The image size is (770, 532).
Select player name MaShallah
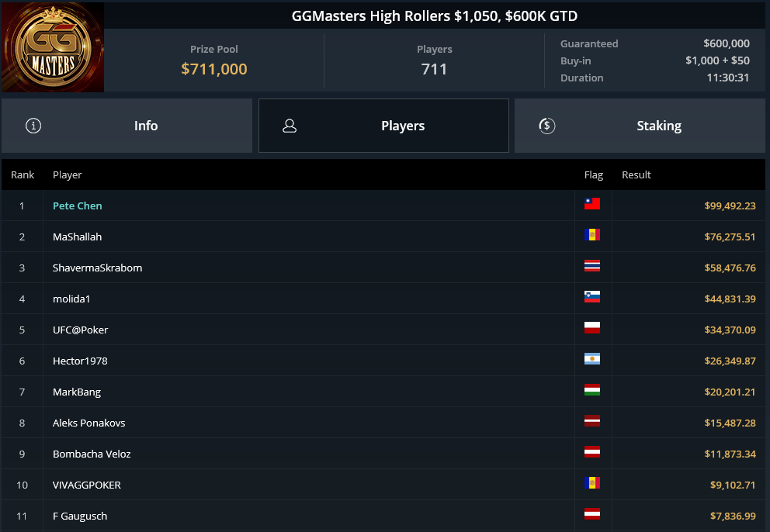click(77, 237)
